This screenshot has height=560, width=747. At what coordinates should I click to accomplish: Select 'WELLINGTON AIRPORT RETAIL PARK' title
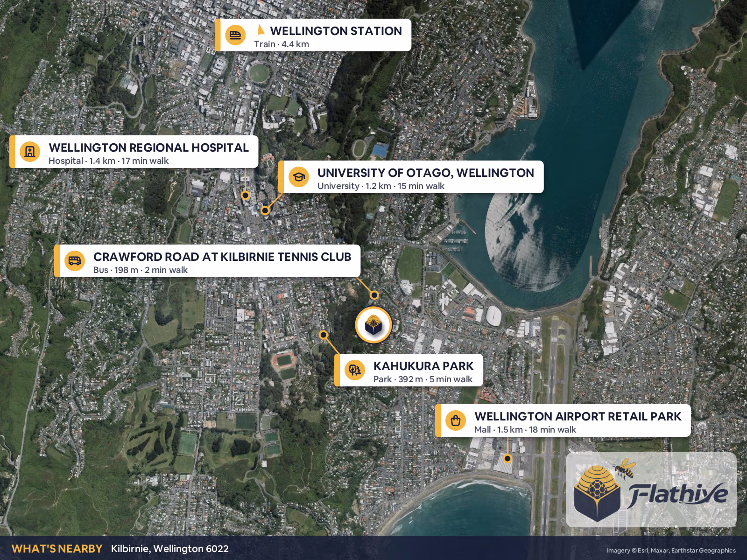(x=578, y=416)
